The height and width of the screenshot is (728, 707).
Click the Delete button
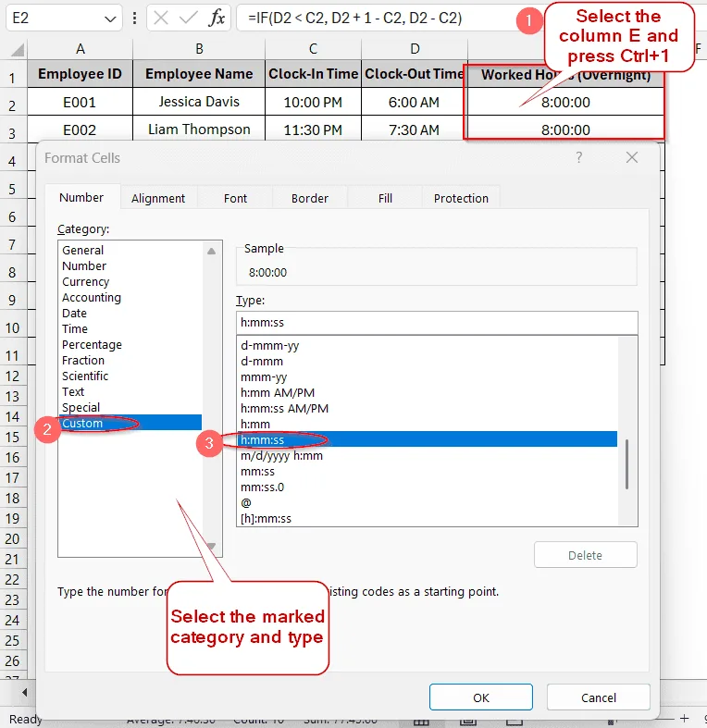(x=585, y=555)
